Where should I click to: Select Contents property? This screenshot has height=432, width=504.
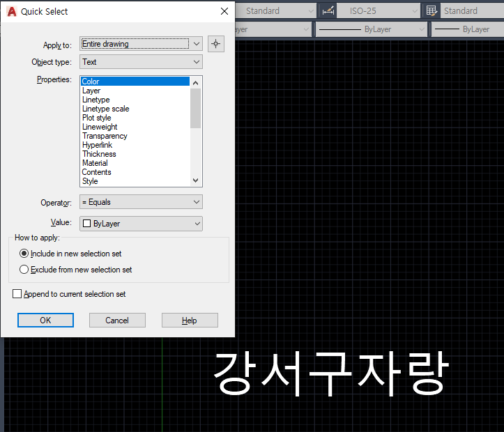[135, 172]
